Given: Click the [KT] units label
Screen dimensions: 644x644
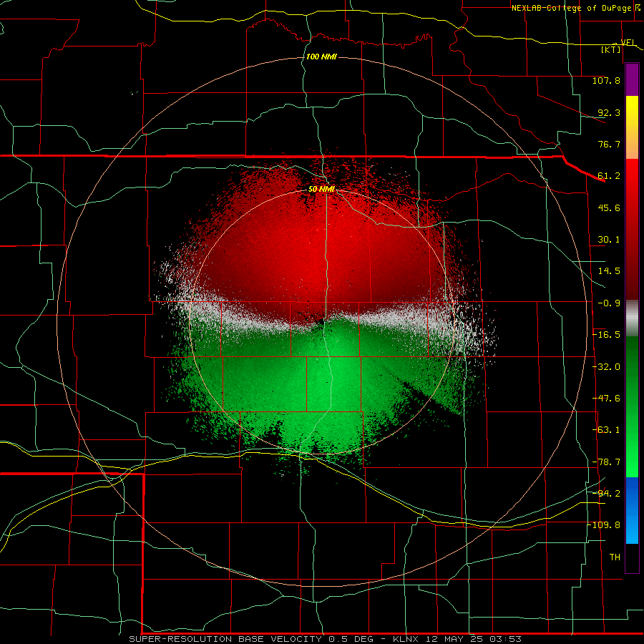Looking at the screenshot, I should 610,49.
